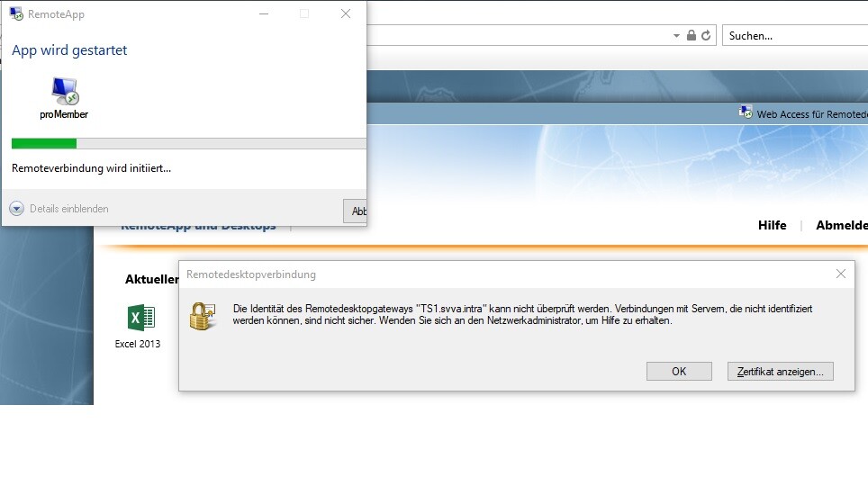Viewport: 868px width, 486px height.
Task: Click Abmelden to sign out
Action: pos(841,225)
